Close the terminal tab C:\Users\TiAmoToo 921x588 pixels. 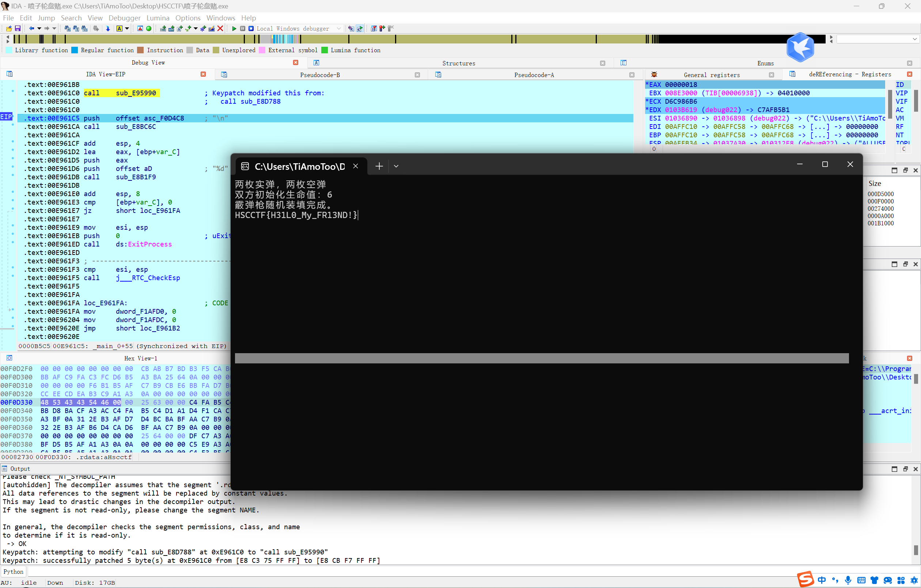click(355, 166)
